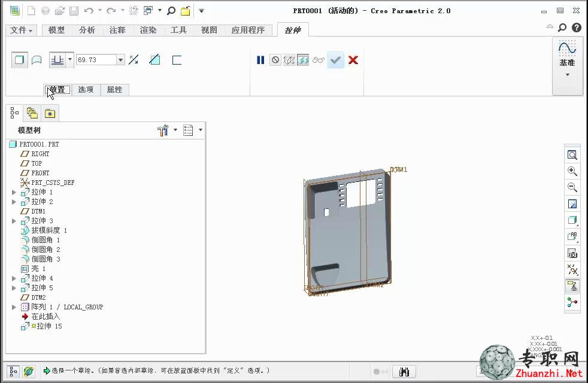Screen dimensions: 588x383
Task: Click the Windows switcher icon
Action: [x=148, y=11]
